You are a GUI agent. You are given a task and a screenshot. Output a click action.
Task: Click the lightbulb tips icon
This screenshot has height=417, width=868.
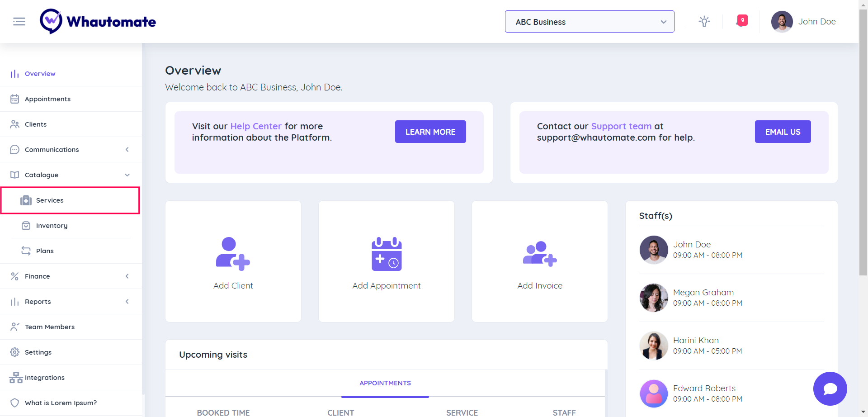pos(704,22)
